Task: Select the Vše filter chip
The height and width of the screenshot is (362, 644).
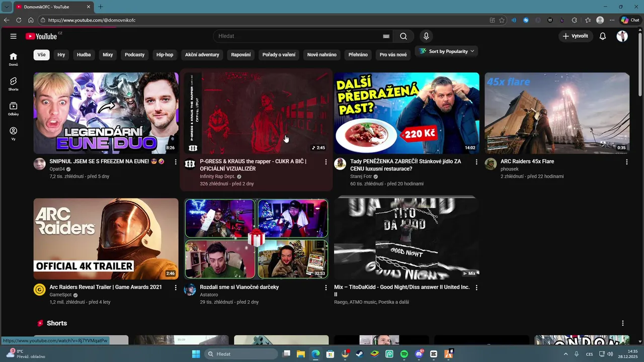Action: point(41,55)
